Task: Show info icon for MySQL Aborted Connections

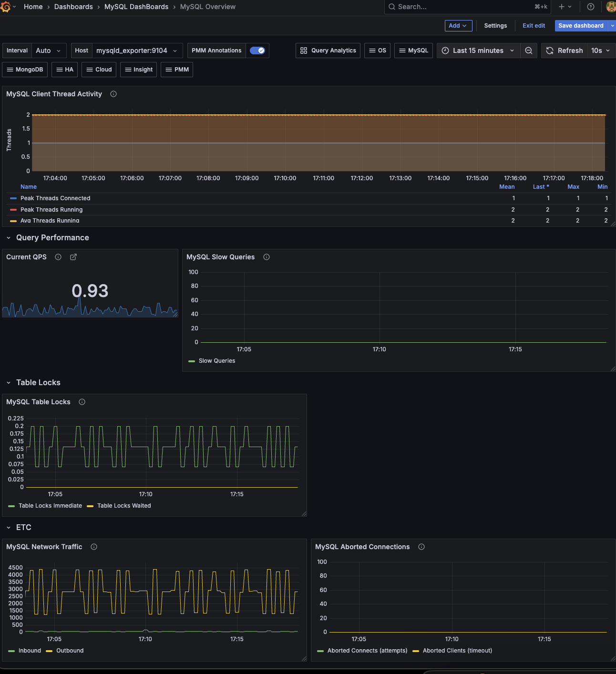Action: (x=421, y=547)
